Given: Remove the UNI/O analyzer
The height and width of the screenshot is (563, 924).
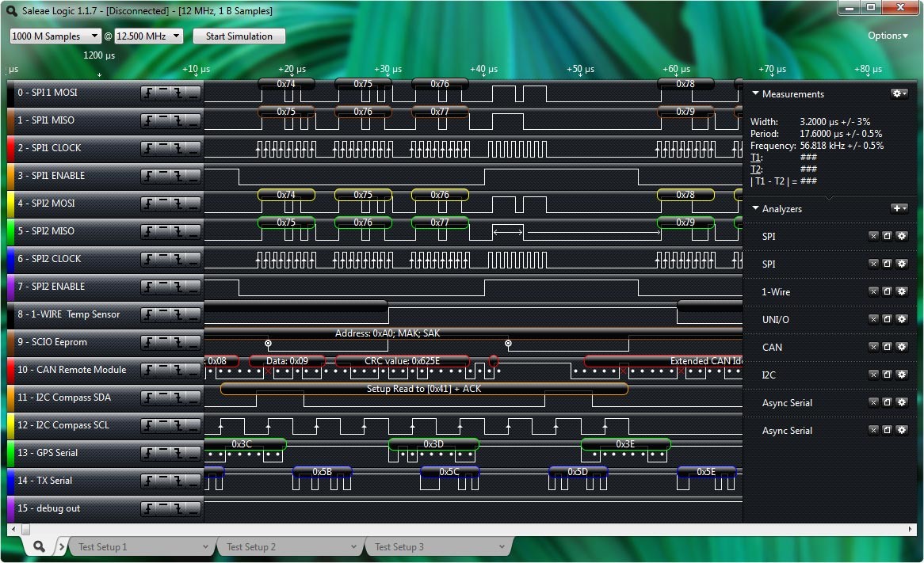Looking at the screenshot, I should (x=873, y=319).
